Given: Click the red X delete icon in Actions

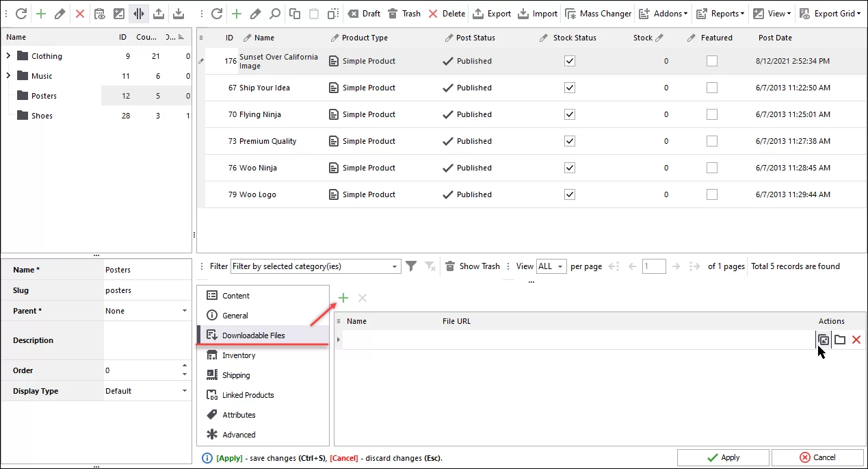Looking at the screenshot, I should [856, 340].
